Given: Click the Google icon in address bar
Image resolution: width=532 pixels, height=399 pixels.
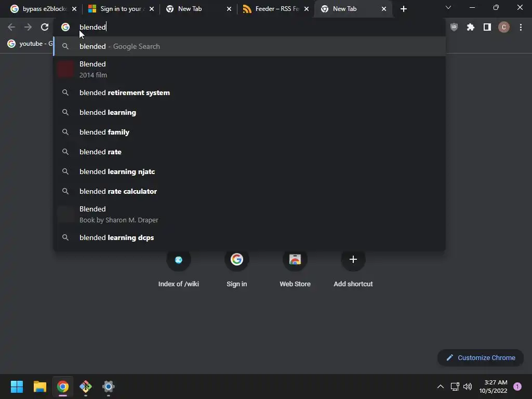Looking at the screenshot, I should coord(65,27).
